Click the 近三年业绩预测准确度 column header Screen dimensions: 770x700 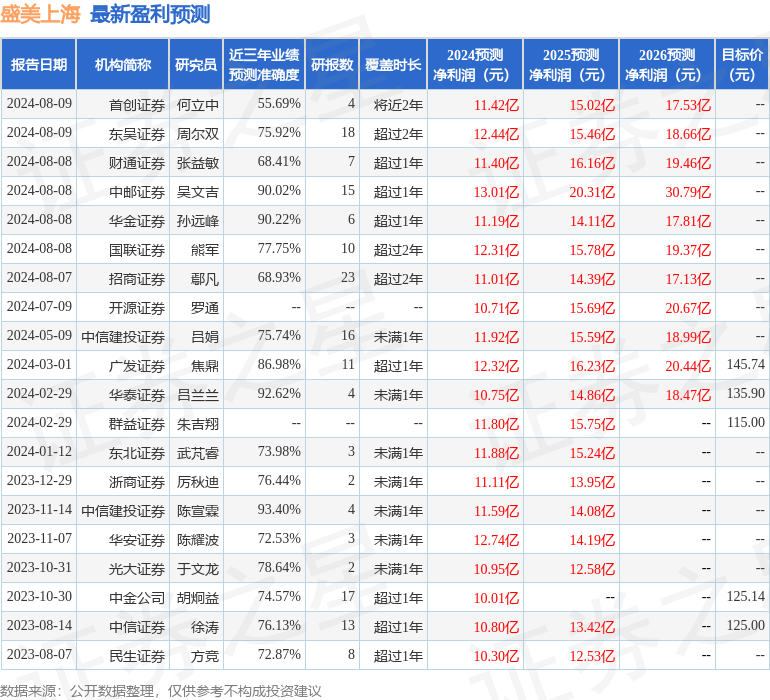tap(264, 64)
